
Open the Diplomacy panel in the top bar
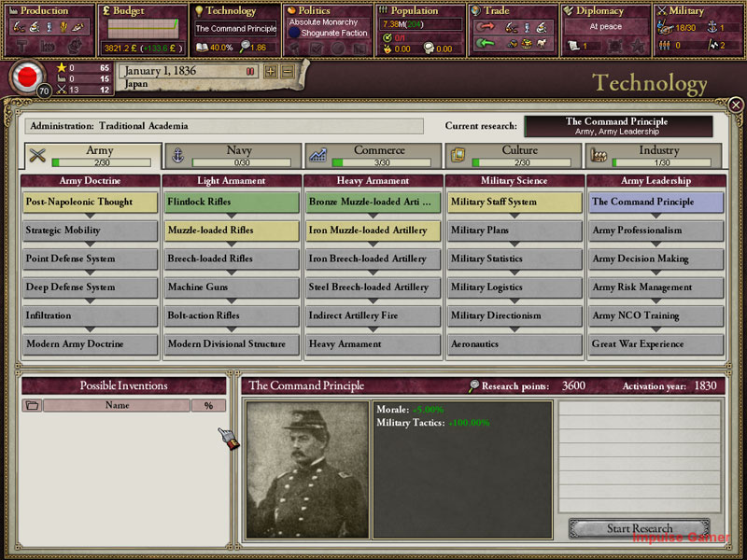click(x=605, y=30)
